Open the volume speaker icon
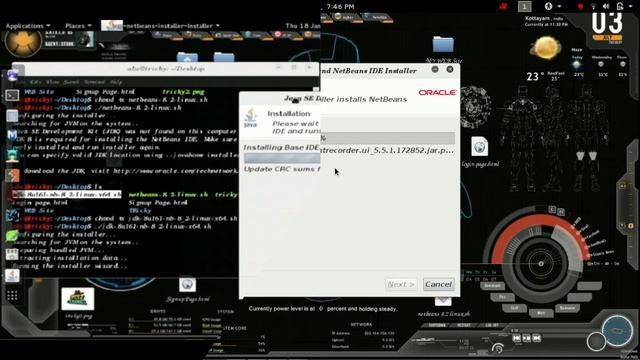The height and width of the screenshot is (360, 640). coord(606,7)
